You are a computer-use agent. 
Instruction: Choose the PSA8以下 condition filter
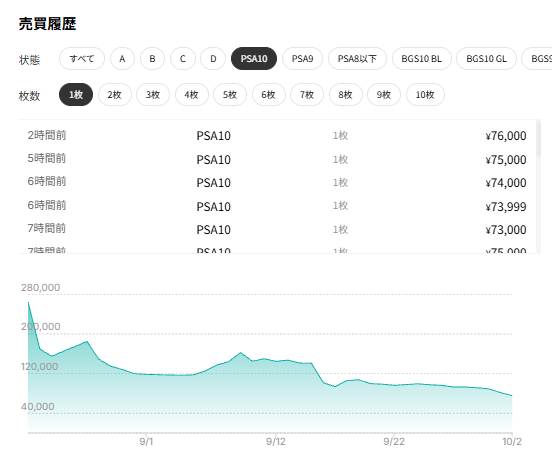(x=357, y=59)
